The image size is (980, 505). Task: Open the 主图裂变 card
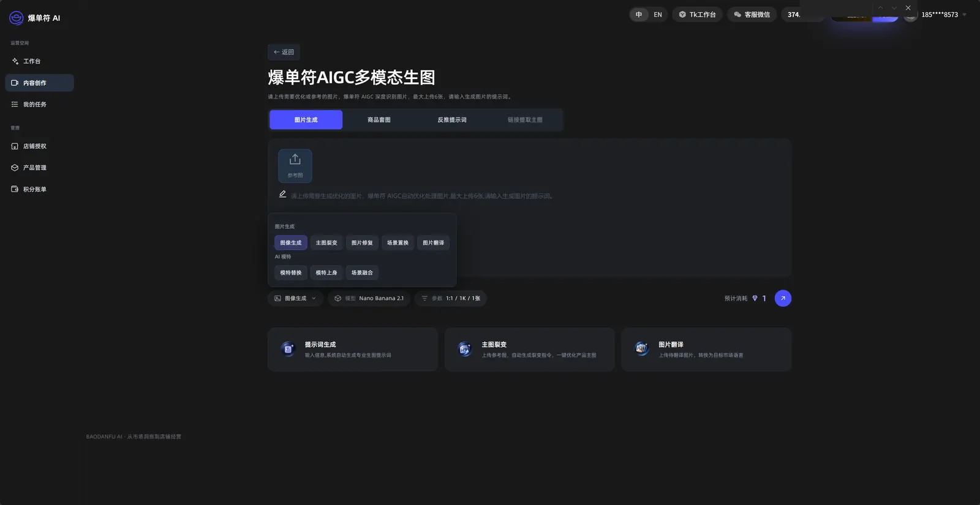pyautogui.click(x=529, y=350)
